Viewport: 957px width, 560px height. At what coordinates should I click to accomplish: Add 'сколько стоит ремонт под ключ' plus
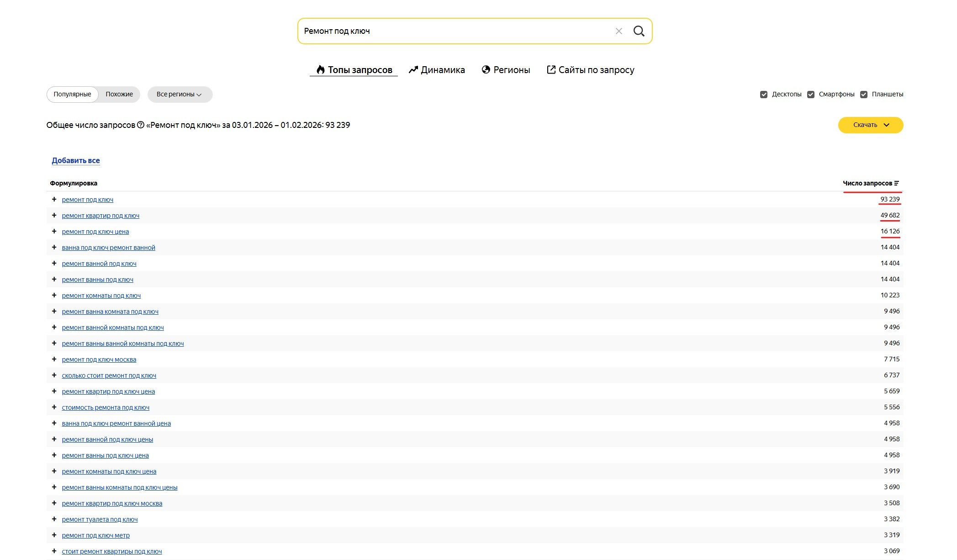tap(54, 375)
